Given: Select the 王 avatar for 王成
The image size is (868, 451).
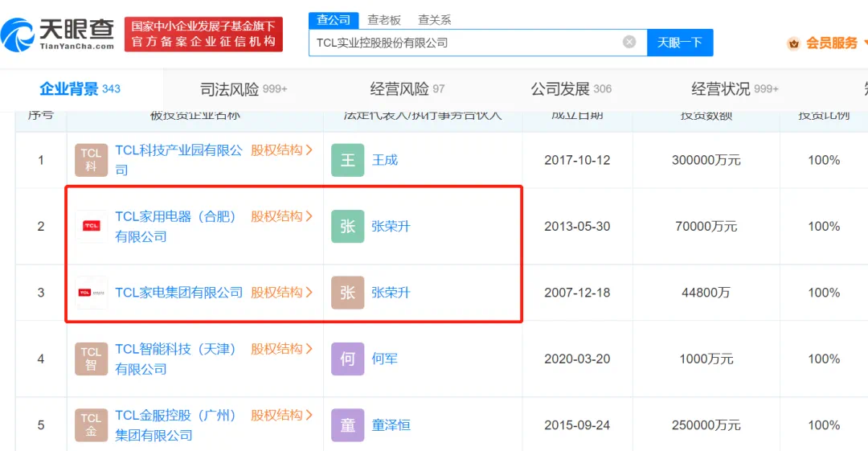Looking at the screenshot, I should pyautogui.click(x=348, y=160).
